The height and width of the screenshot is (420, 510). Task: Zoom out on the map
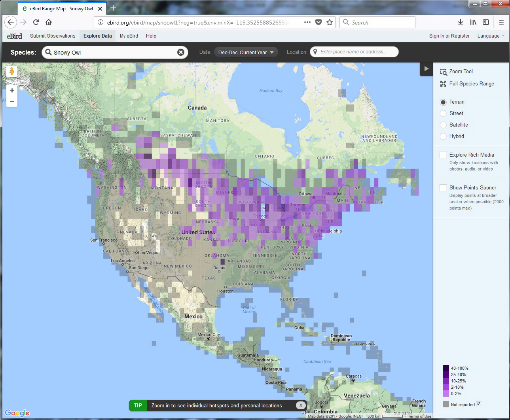(12, 101)
